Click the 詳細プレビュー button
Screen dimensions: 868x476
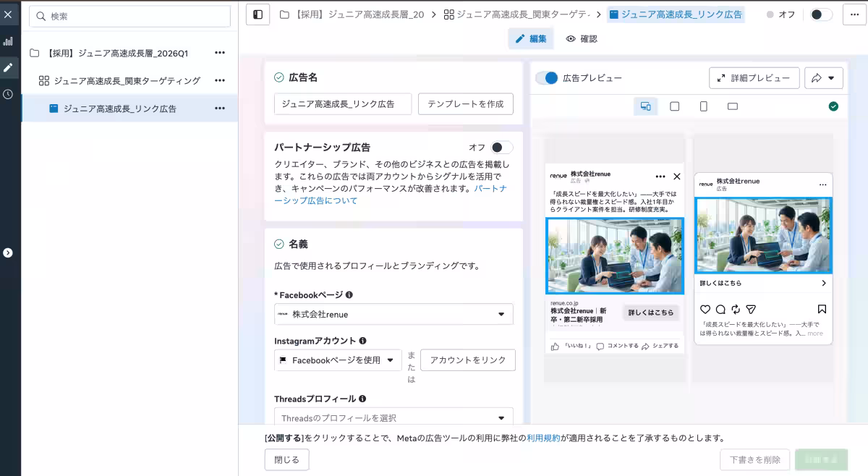[754, 77]
